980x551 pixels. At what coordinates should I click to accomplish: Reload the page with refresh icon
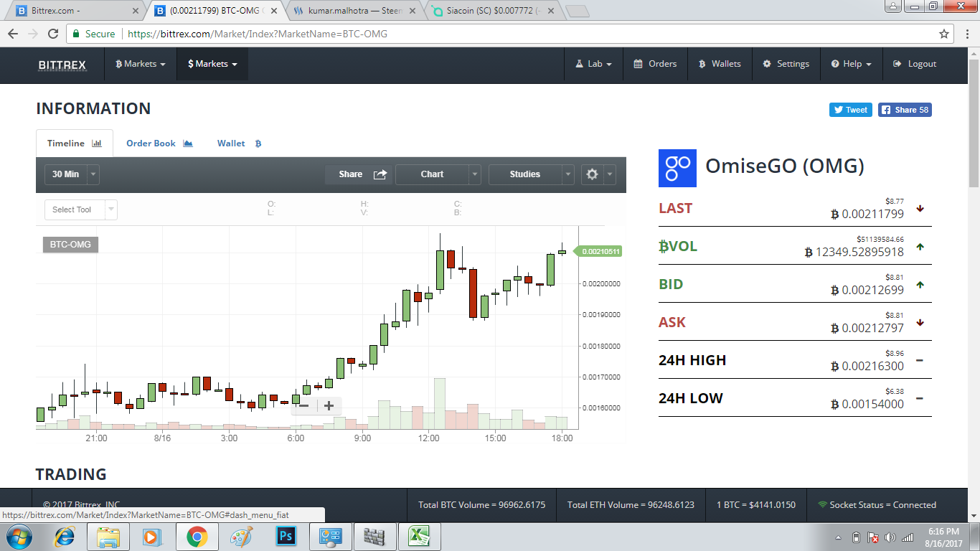tap(53, 34)
